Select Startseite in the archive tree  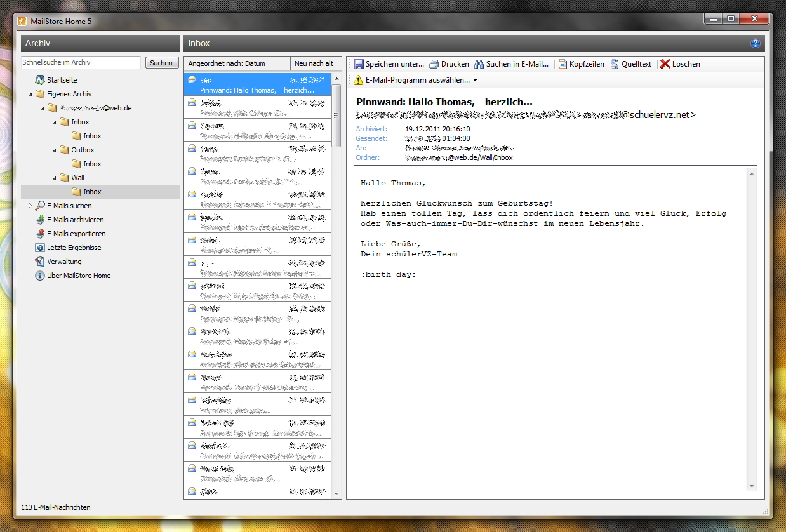(x=62, y=80)
